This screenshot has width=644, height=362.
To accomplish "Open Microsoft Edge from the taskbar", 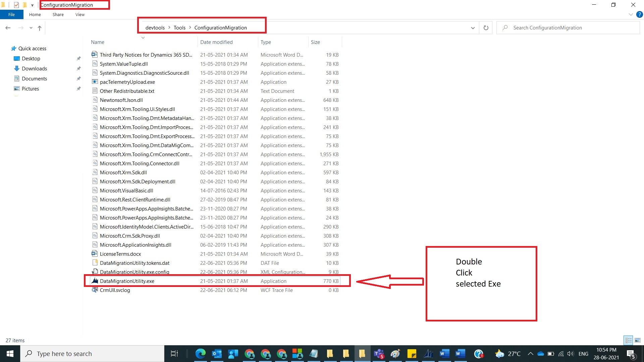I will [x=201, y=354].
